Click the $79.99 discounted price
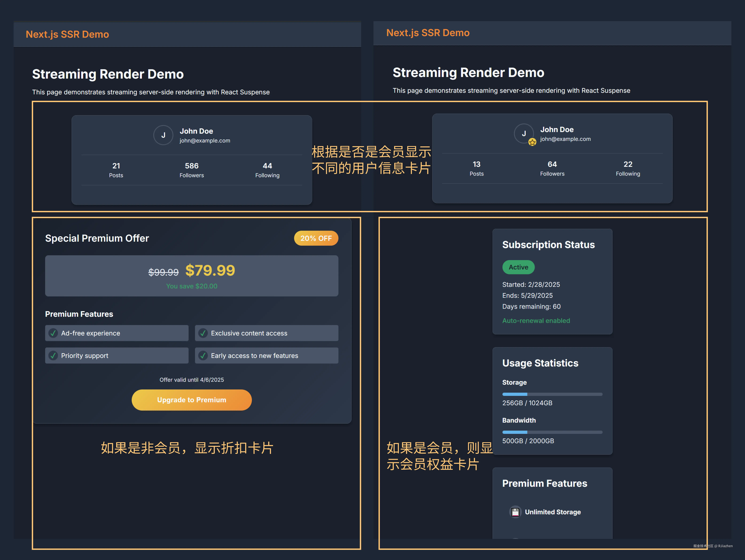 click(210, 271)
